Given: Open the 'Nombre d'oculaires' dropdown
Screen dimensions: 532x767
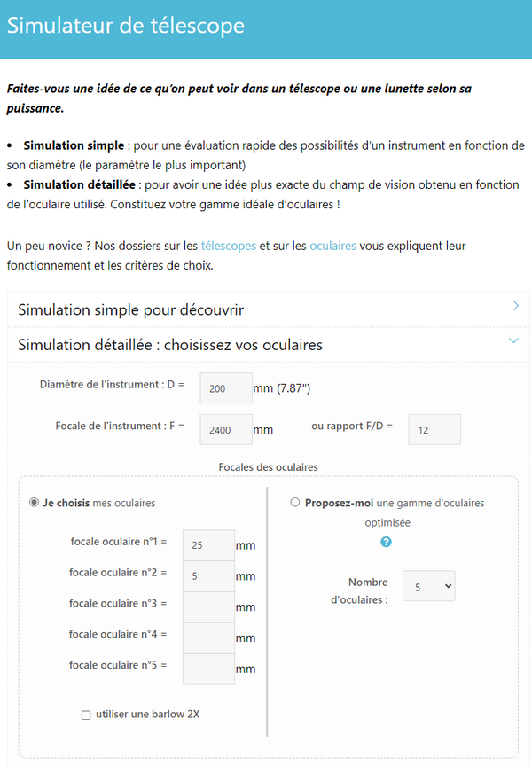Looking at the screenshot, I should 428,586.
